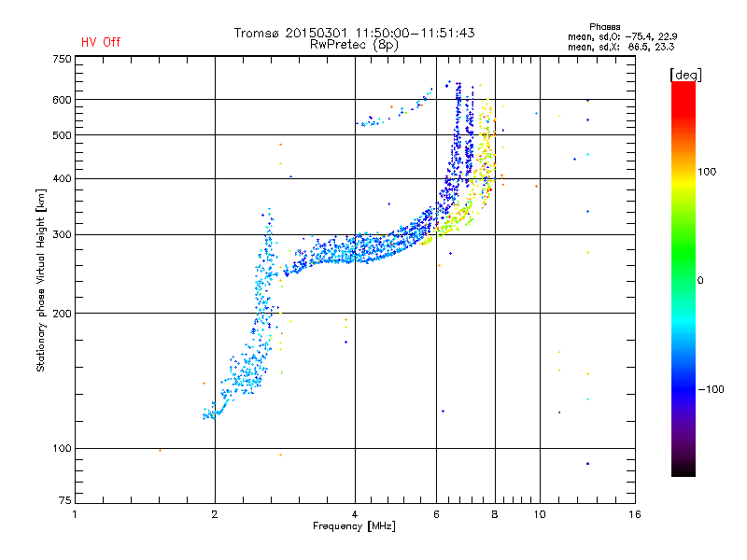Click x-axis tick label '1'
This screenshot has width=747, height=560.
[x=75, y=514]
